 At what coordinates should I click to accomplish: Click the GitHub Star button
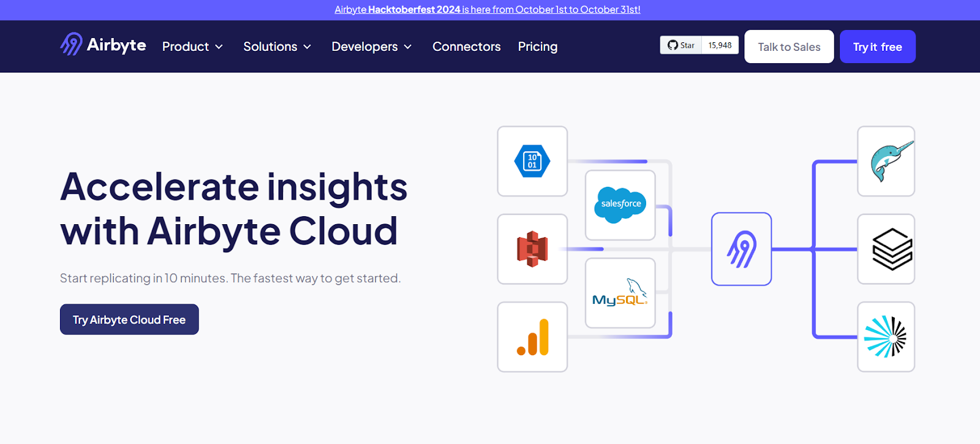(x=680, y=45)
